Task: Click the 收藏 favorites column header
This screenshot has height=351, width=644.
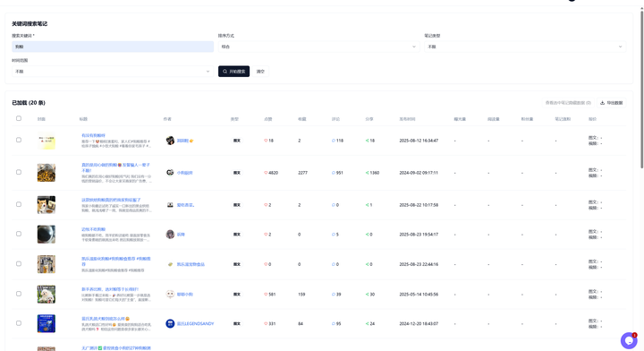Action: click(x=302, y=119)
